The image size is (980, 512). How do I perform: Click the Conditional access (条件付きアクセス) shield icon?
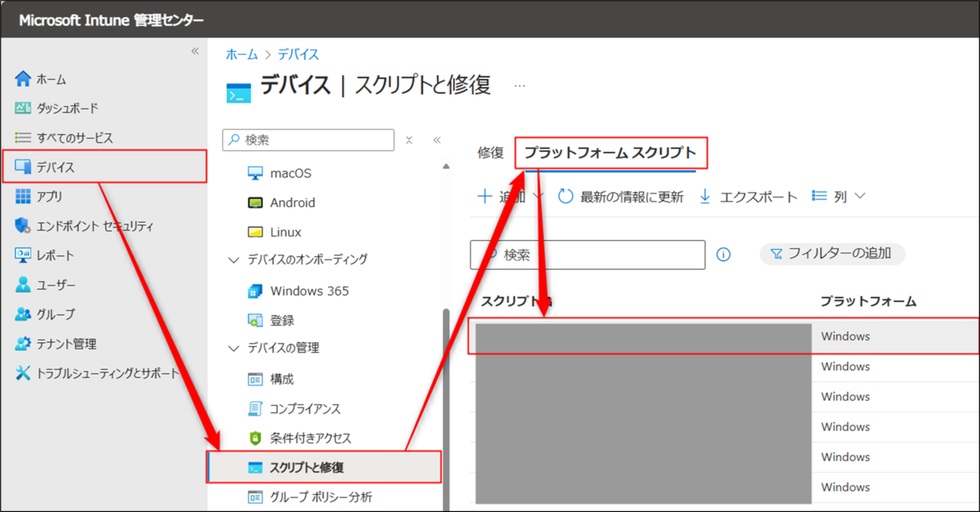pos(255,438)
